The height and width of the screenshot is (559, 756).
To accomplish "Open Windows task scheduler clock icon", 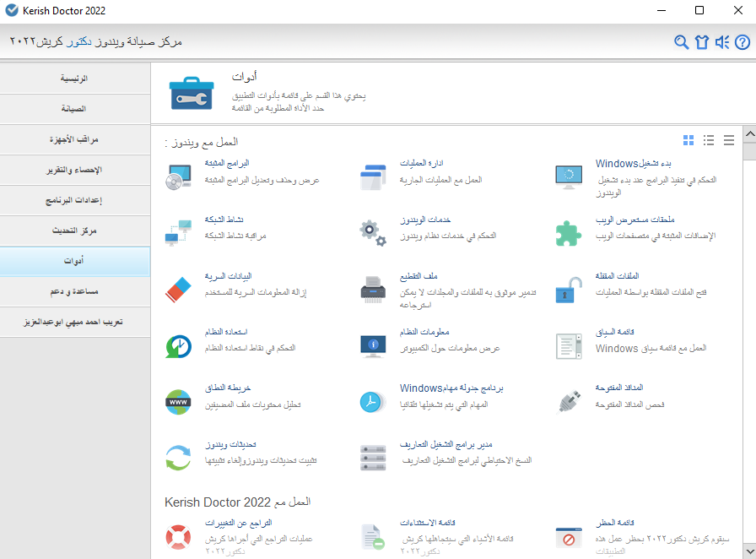I will click(x=373, y=402).
